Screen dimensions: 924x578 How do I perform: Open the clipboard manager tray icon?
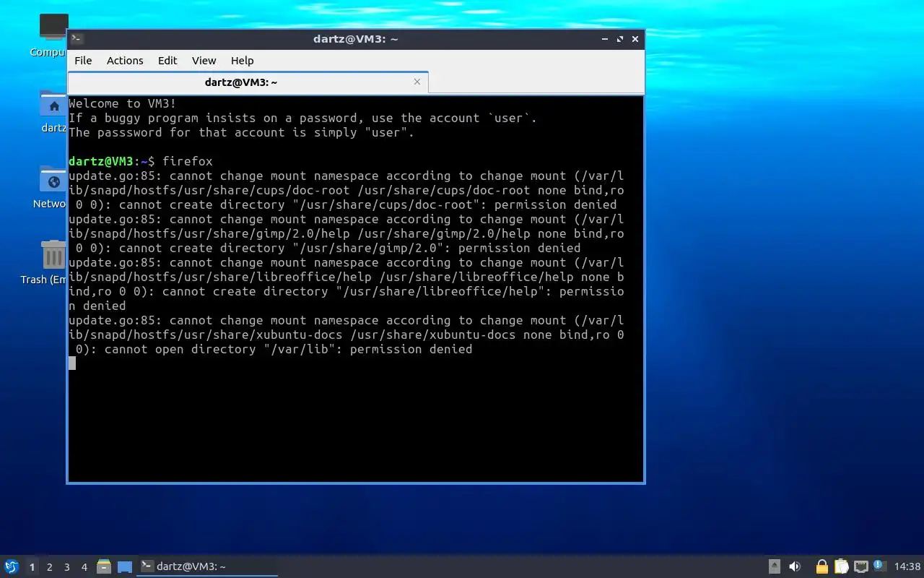[x=842, y=566]
